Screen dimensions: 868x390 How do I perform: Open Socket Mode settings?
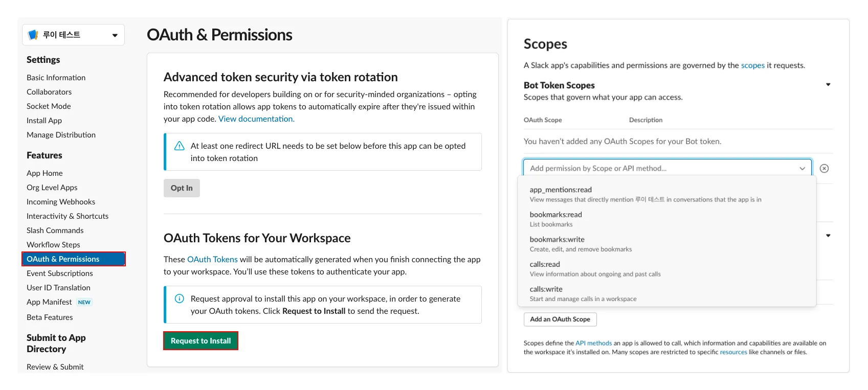pyautogui.click(x=49, y=106)
